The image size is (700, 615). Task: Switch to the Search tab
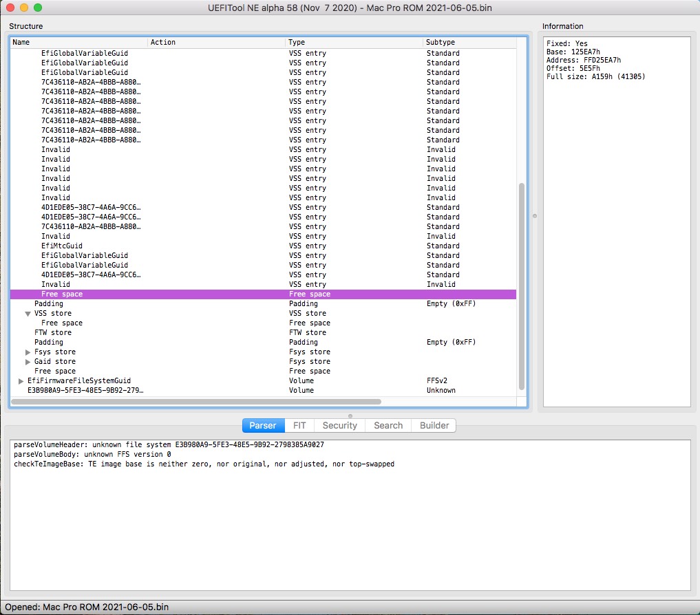(388, 425)
